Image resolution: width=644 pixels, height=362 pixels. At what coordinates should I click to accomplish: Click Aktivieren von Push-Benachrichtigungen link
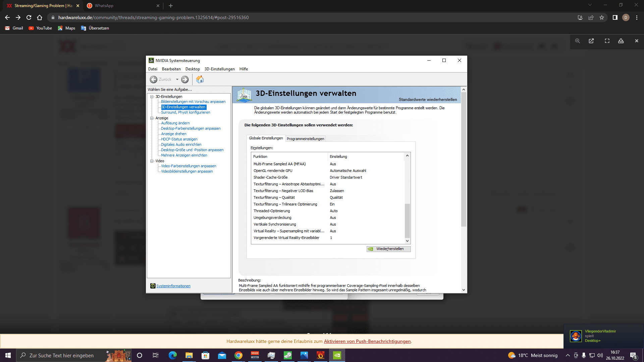(x=367, y=341)
